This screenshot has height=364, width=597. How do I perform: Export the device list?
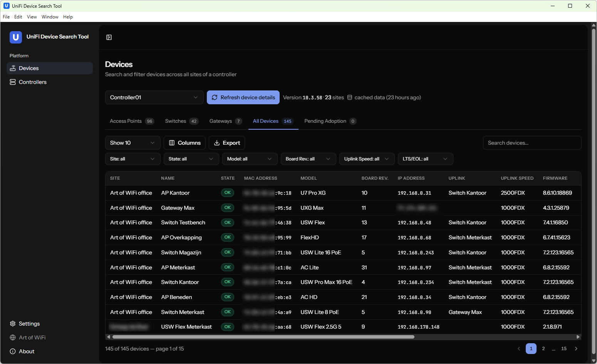click(x=227, y=143)
